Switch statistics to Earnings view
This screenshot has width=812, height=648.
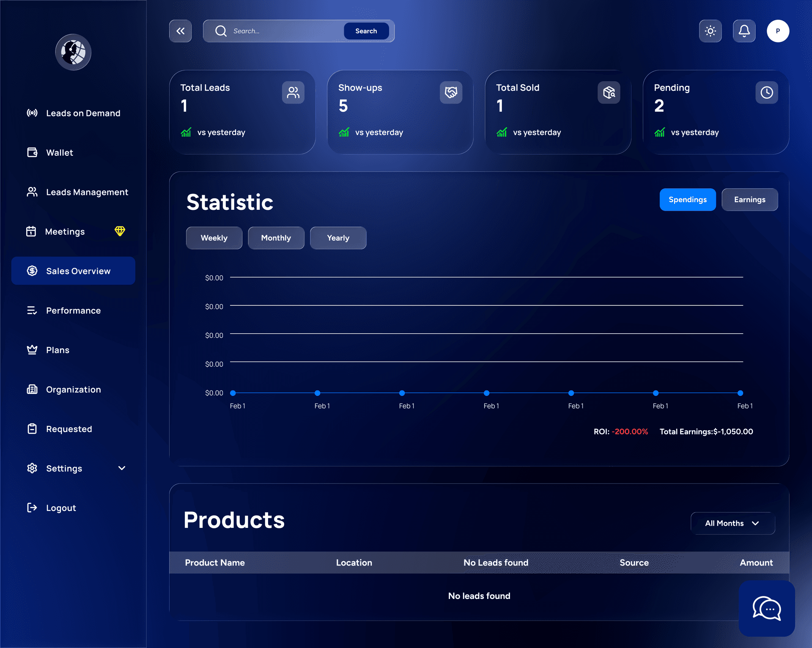click(749, 199)
